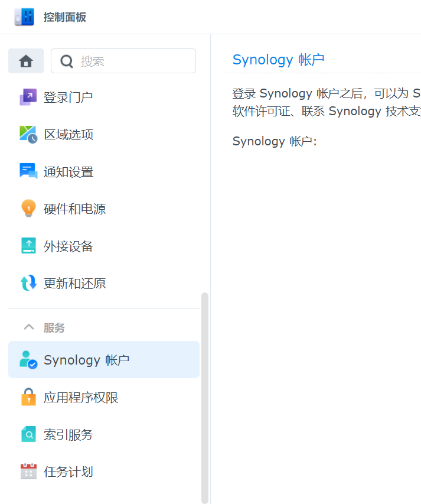421x504 pixels.
Task: Click the 任务计划 calendar icon
Action: (28, 472)
